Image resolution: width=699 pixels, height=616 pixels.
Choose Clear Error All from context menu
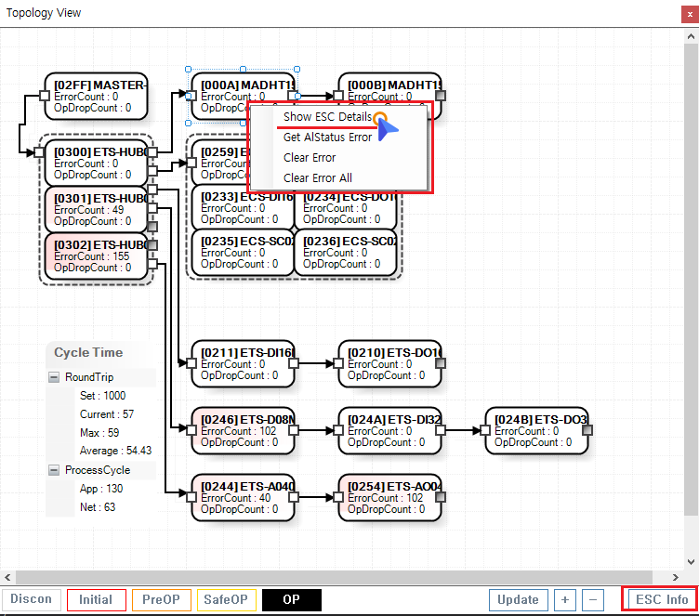click(318, 177)
